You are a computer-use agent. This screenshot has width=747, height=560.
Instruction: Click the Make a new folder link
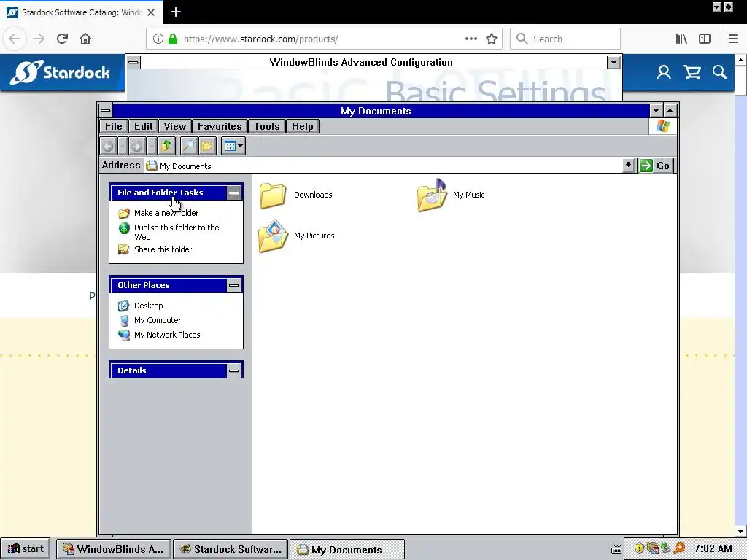click(x=166, y=213)
